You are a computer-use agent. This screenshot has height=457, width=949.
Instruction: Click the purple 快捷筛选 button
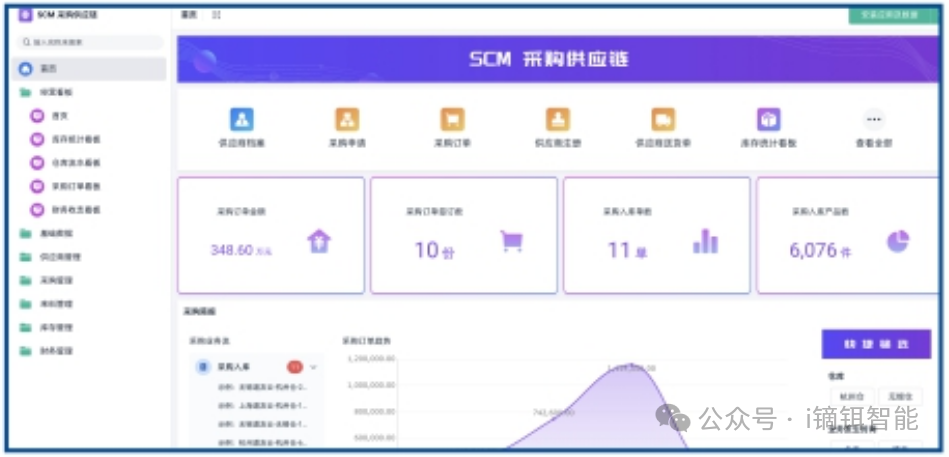coord(876,344)
